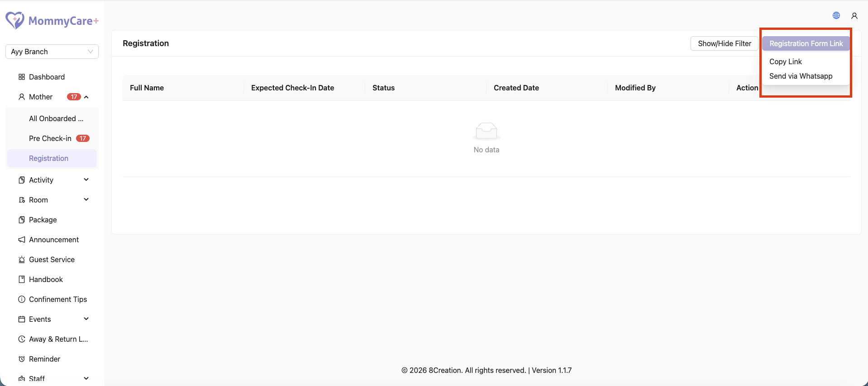Click the globe language icon
The height and width of the screenshot is (386, 868).
click(x=836, y=15)
